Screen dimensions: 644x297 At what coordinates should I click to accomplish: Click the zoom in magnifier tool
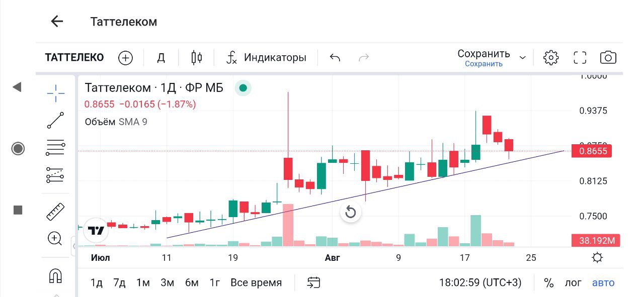(55, 238)
